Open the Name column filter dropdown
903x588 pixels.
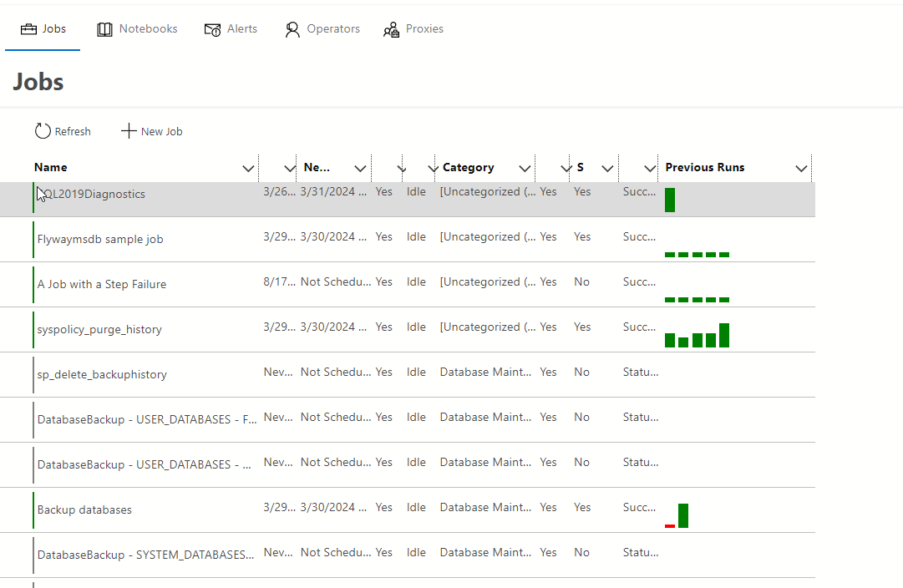(x=248, y=168)
